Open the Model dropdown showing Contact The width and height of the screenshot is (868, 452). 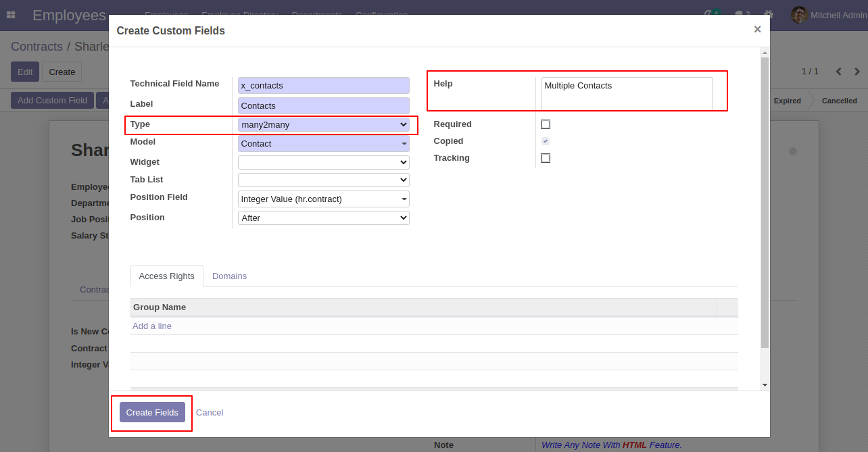(x=324, y=143)
